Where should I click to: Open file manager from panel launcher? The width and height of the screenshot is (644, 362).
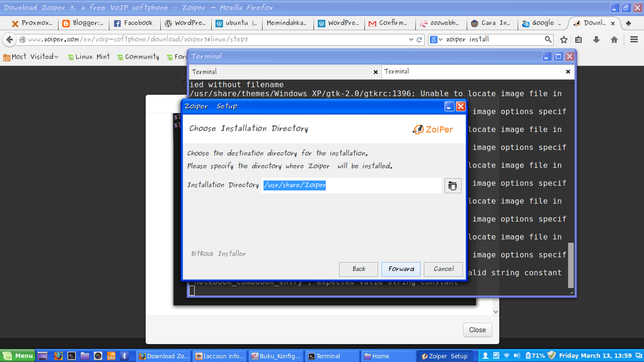85,356
